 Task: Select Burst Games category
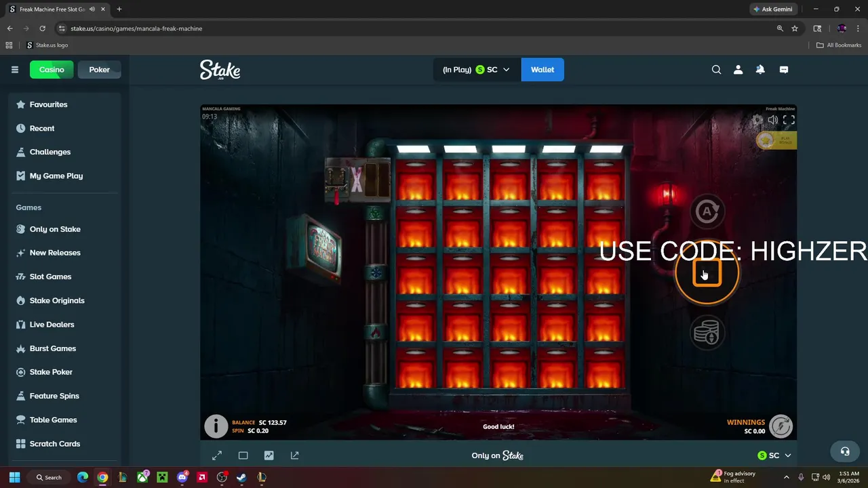64,348
